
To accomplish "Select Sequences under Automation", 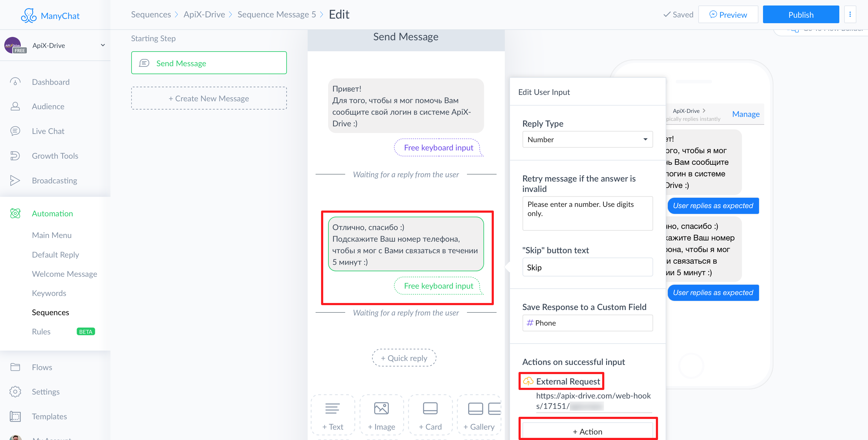I will tap(50, 312).
